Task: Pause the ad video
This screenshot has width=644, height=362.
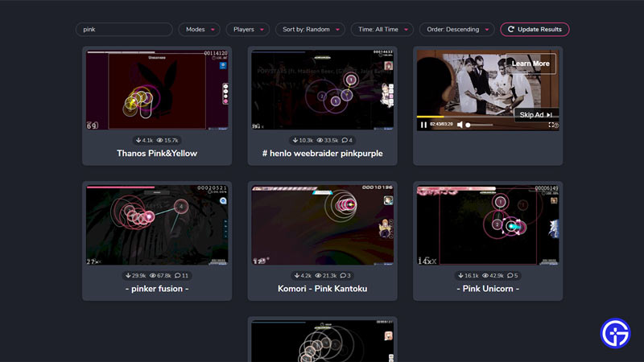Action: coord(423,125)
